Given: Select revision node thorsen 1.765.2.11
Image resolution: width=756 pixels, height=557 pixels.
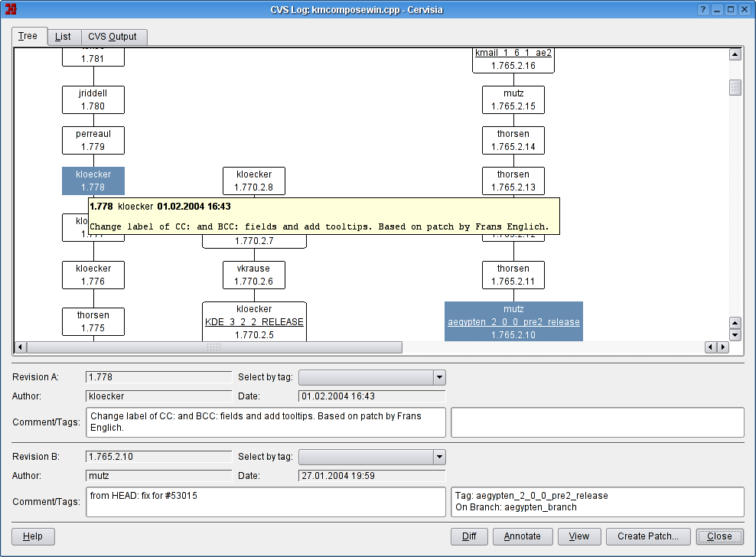Looking at the screenshot, I should tap(513, 275).
